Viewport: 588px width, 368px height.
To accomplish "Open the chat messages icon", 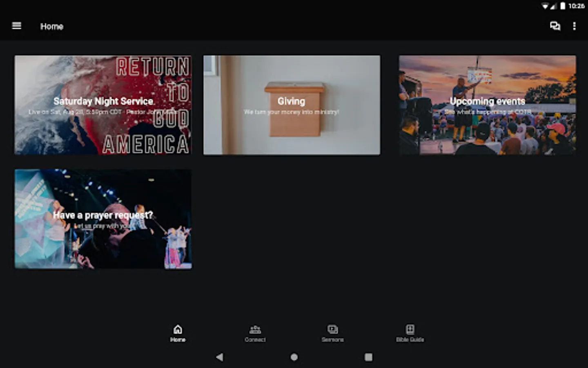I will click(x=555, y=26).
